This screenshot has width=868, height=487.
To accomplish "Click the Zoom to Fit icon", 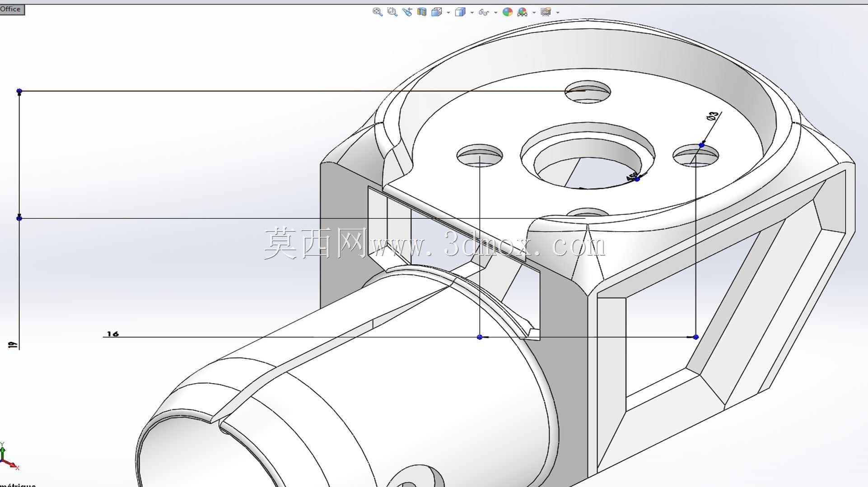I will (x=378, y=12).
